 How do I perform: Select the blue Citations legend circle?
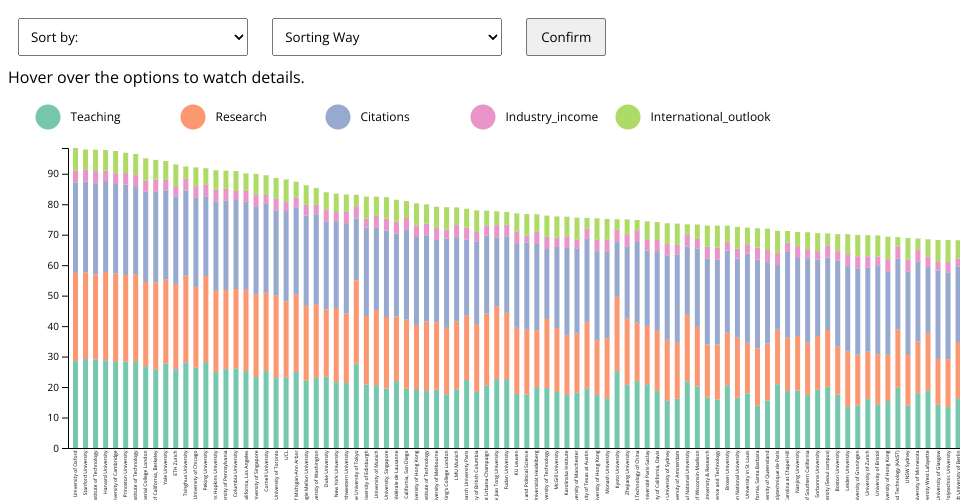tap(338, 117)
